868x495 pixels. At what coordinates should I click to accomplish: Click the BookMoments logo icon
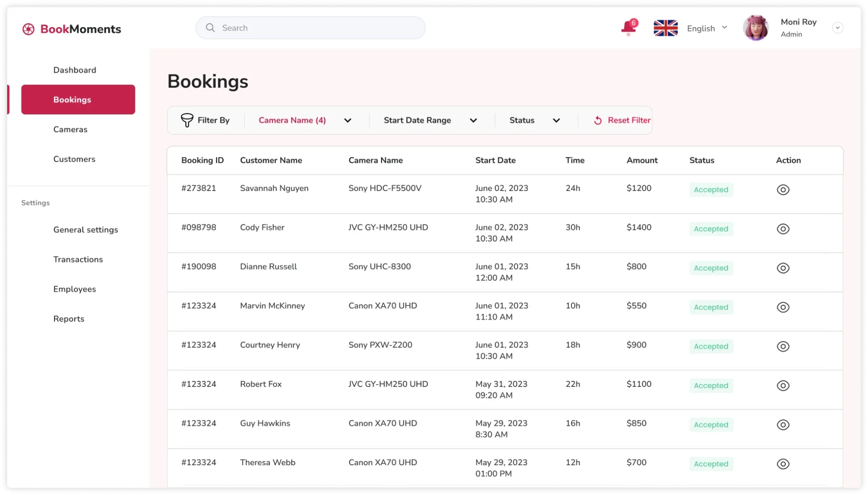28,29
